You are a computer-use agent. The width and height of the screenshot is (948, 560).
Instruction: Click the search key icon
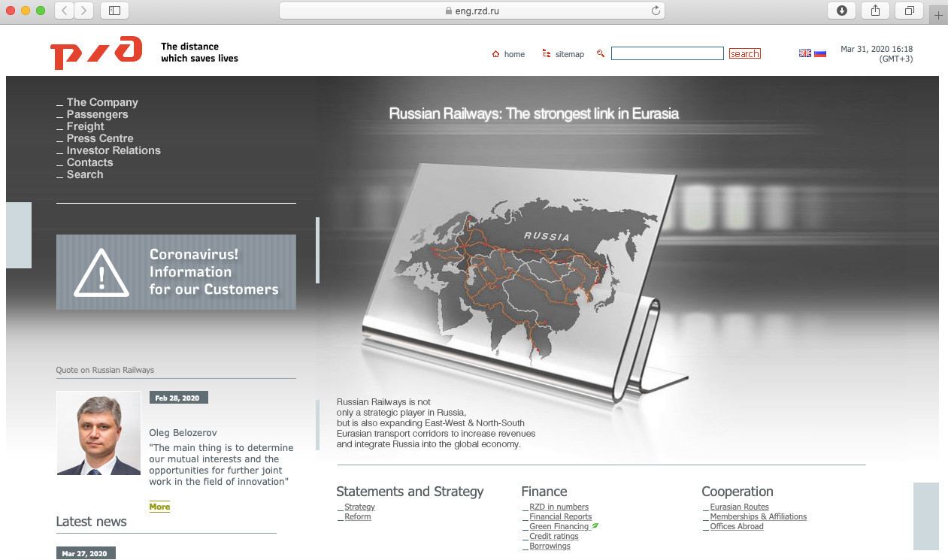[601, 53]
